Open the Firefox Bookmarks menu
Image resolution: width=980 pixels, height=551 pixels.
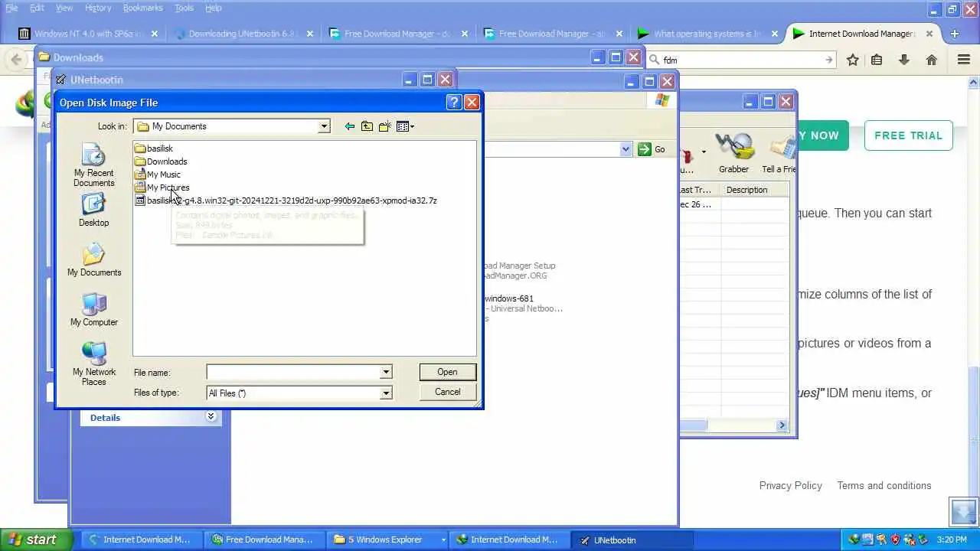(x=142, y=8)
